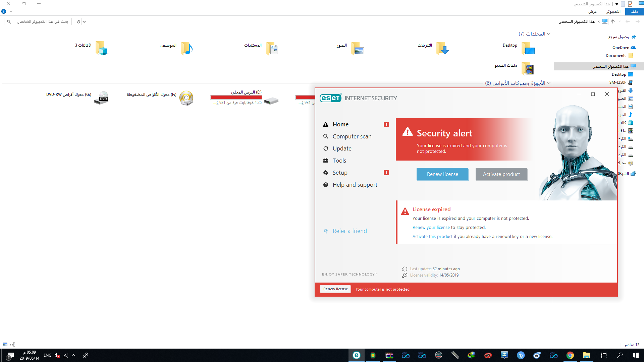Viewport: 644px width, 362px height.
Task: Open the عرض (View) ribbon tab
Action: (592, 11)
